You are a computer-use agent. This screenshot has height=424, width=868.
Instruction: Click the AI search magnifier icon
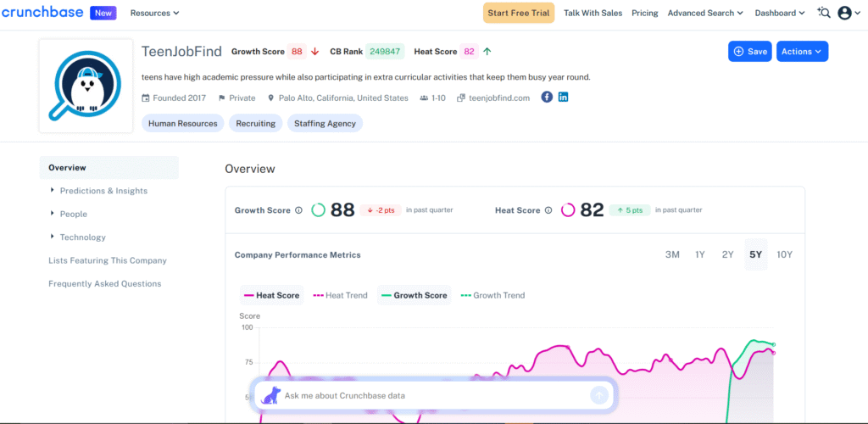click(824, 13)
